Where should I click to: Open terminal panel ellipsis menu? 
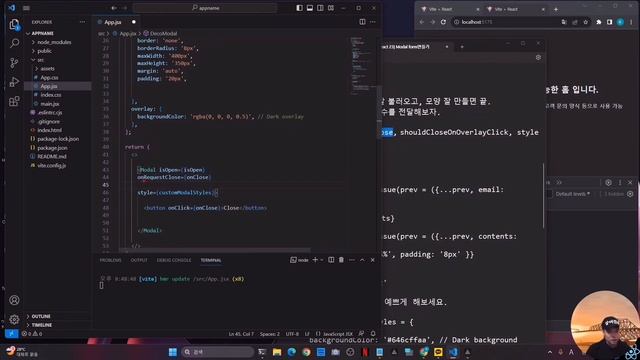[352, 260]
